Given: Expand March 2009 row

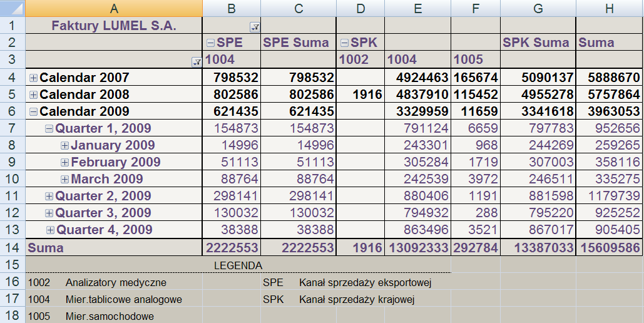Looking at the screenshot, I should click(x=64, y=179).
